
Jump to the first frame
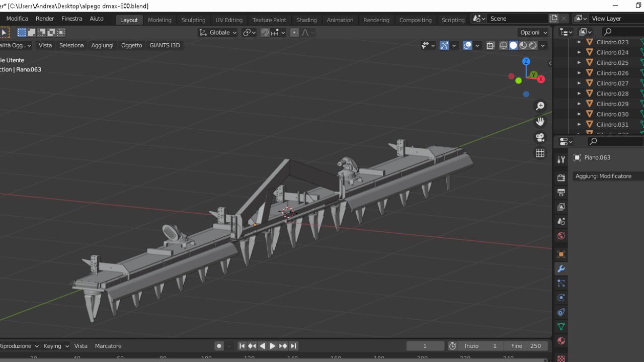pos(242,346)
